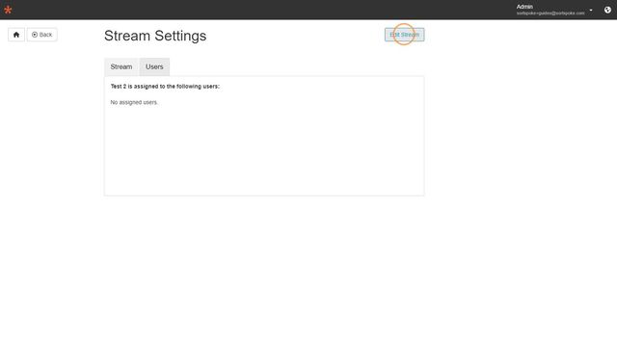Open the Edit Stream button
617x364 pixels.
404,35
